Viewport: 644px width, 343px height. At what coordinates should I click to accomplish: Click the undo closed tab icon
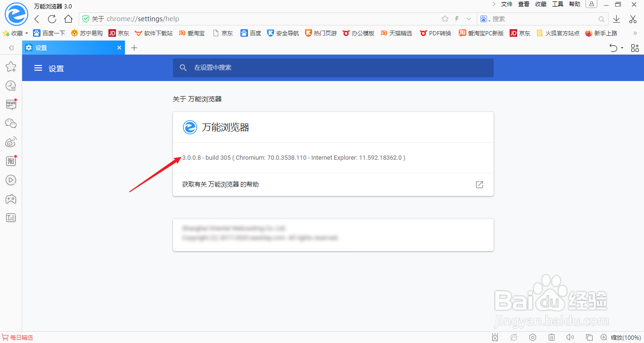click(x=613, y=48)
